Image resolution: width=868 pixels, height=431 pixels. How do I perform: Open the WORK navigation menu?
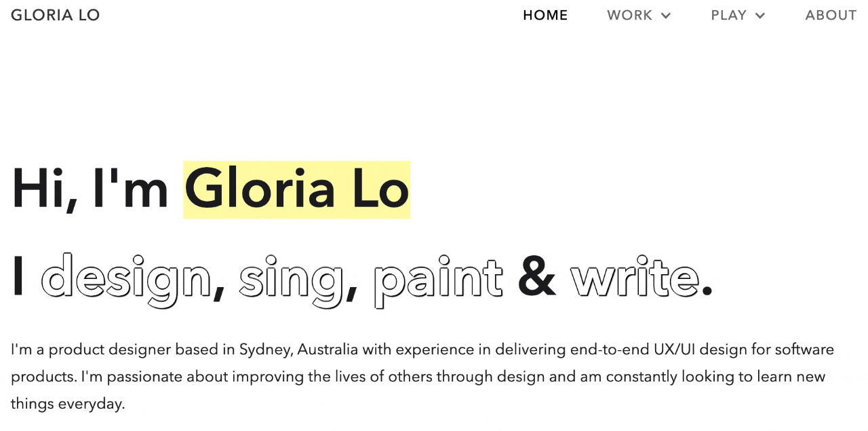click(629, 15)
